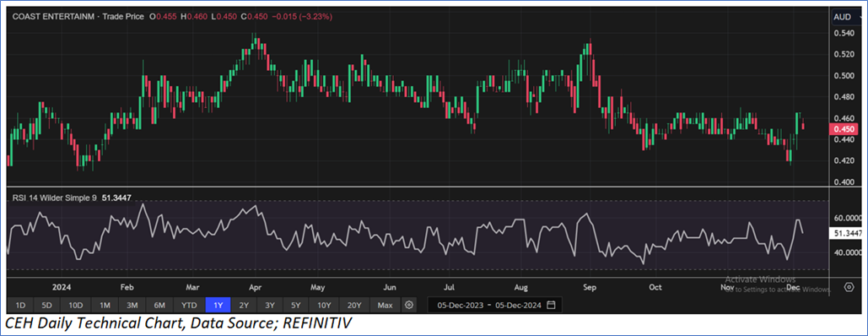Open the date range picker 05-Dec-2023 to 05-Dec-2024

(x=495, y=305)
